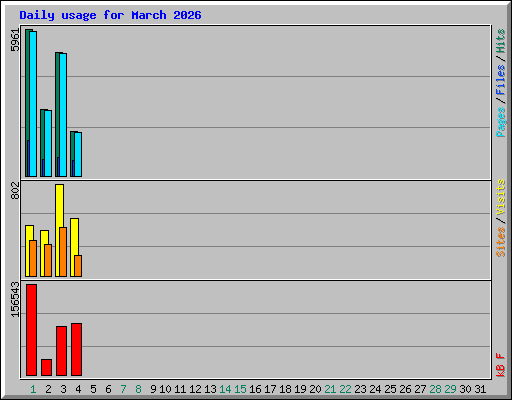
Task: Click the cyan 'Pages' legend label
Action: (500, 122)
